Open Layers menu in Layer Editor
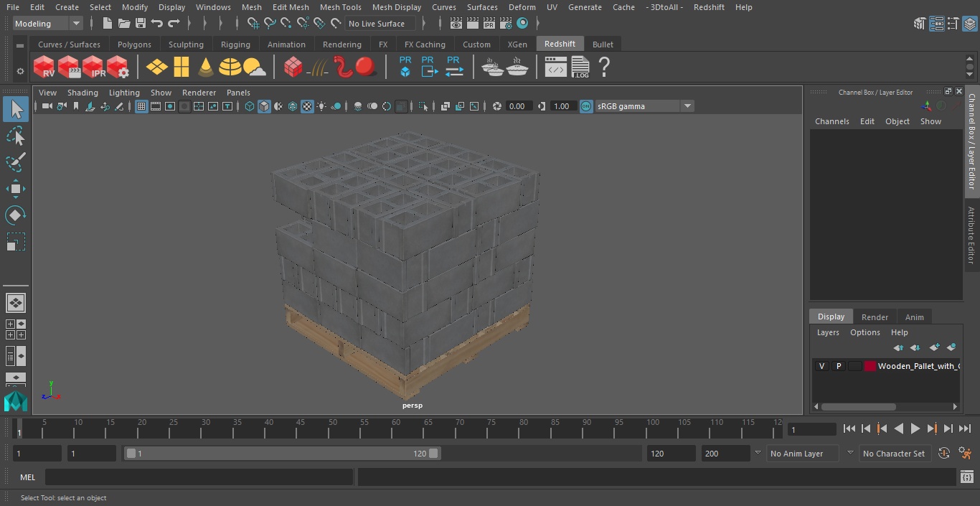Image resolution: width=980 pixels, height=506 pixels. (828, 332)
